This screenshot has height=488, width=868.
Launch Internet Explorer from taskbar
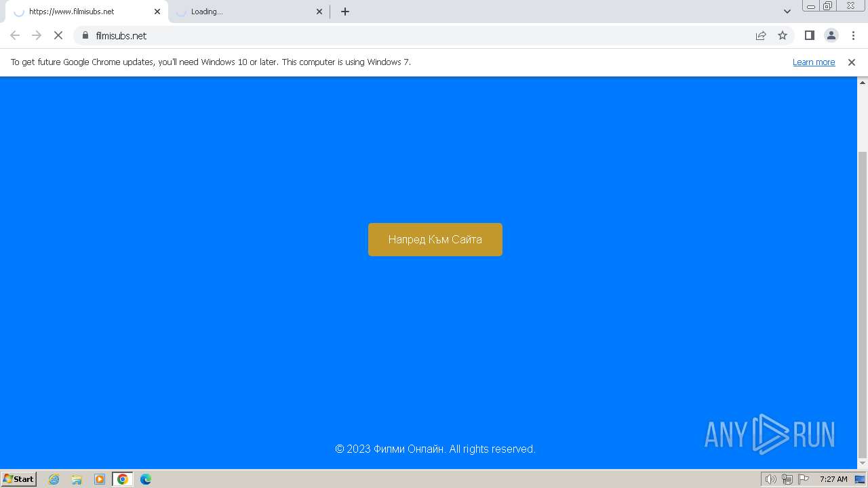pos(54,479)
